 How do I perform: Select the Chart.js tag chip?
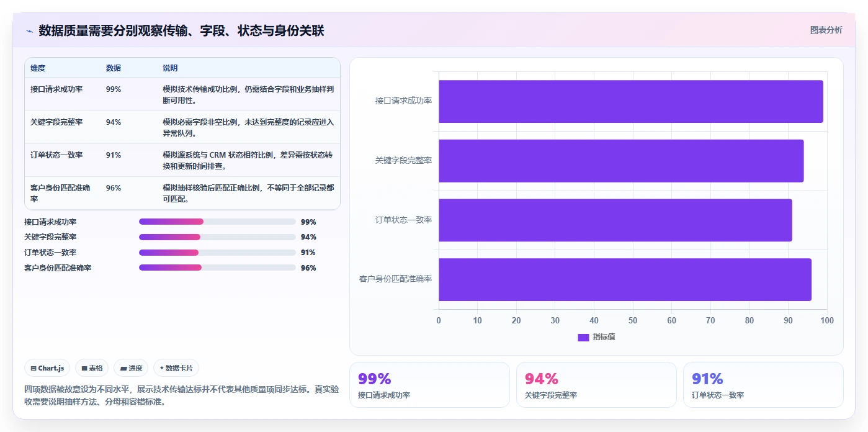point(48,368)
